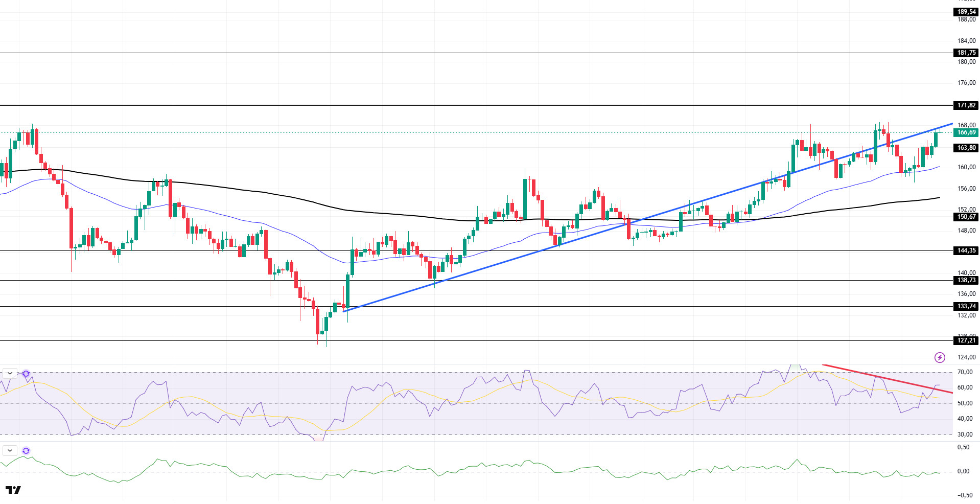Viewport: 980px width, 504px height.
Task: Click the refresh icon in the RSI pane
Action: pos(26,374)
